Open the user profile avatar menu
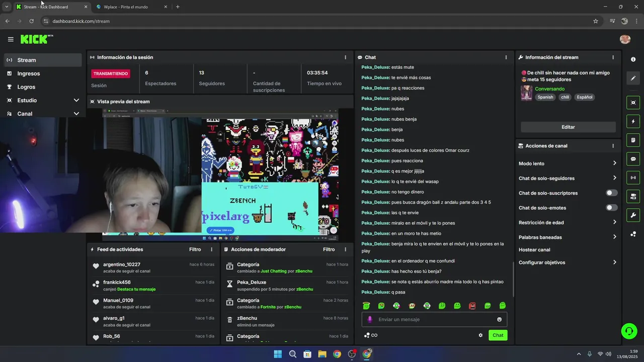 point(625,39)
